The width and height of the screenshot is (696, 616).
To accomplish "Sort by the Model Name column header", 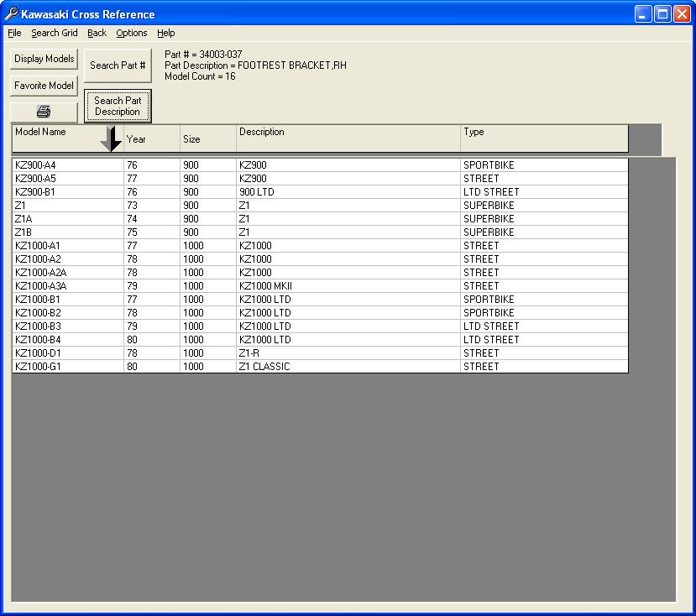I will click(67, 138).
